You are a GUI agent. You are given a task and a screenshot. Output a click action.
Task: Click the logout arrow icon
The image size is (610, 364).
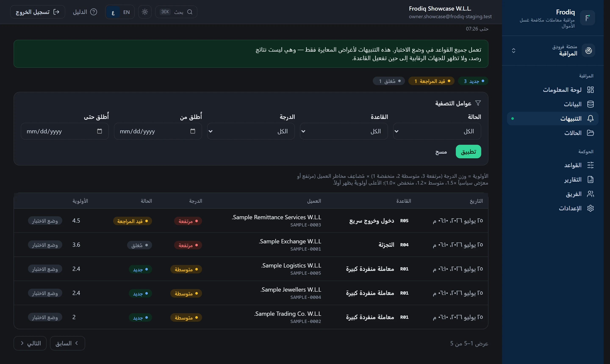click(56, 12)
